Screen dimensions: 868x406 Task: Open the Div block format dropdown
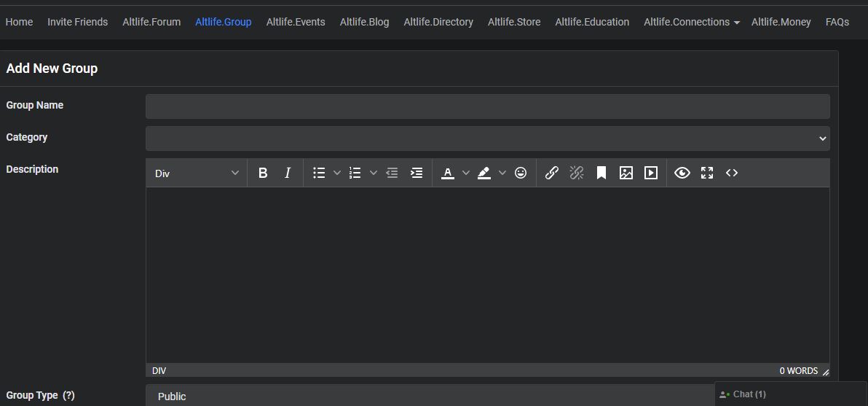196,173
